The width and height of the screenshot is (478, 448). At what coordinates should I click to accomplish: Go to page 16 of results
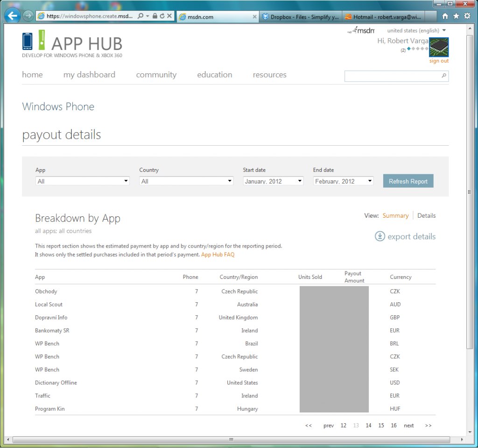click(x=394, y=426)
